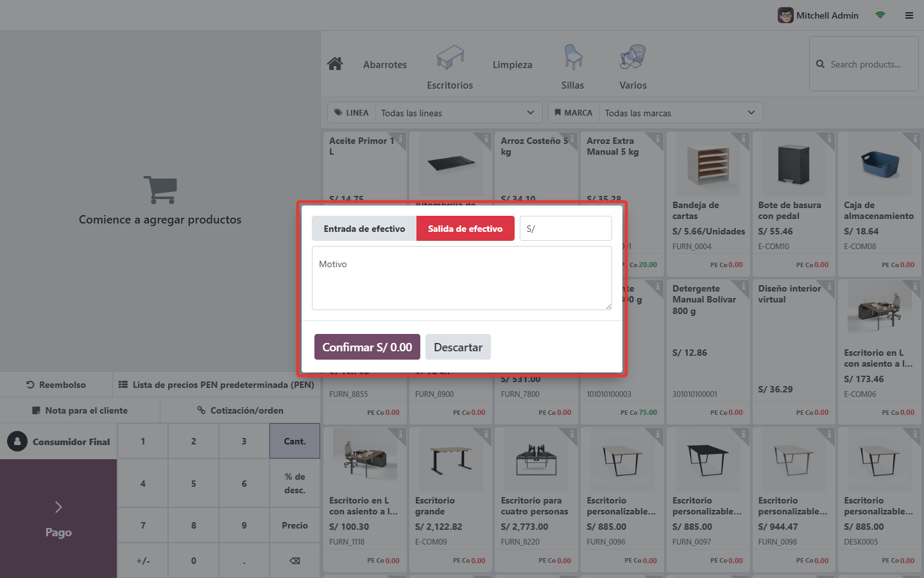The width and height of the screenshot is (924, 578).
Task: Open the Escritorios category desk icon
Action: (450, 58)
